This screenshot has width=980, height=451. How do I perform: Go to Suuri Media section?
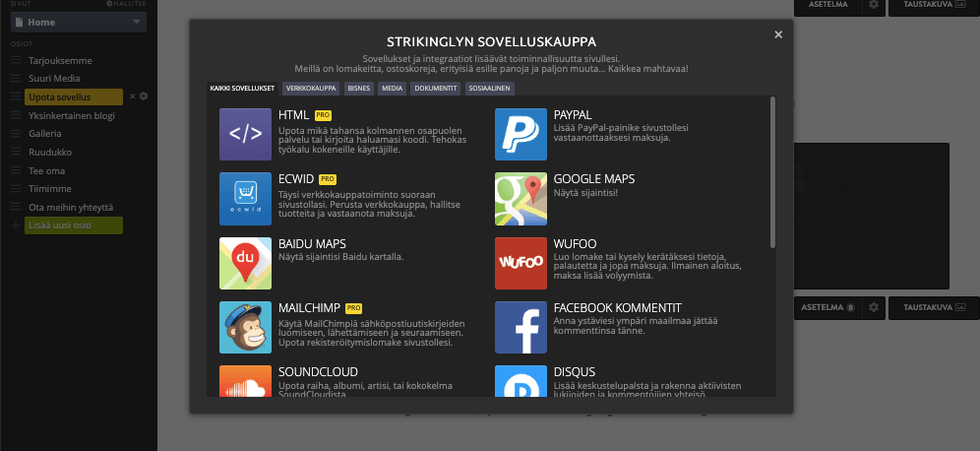click(x=54, y=79)
